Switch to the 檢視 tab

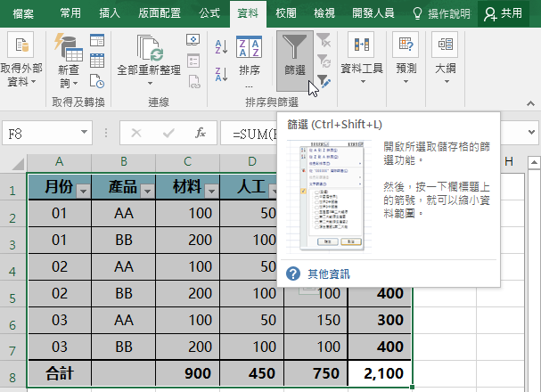[324, 13]
